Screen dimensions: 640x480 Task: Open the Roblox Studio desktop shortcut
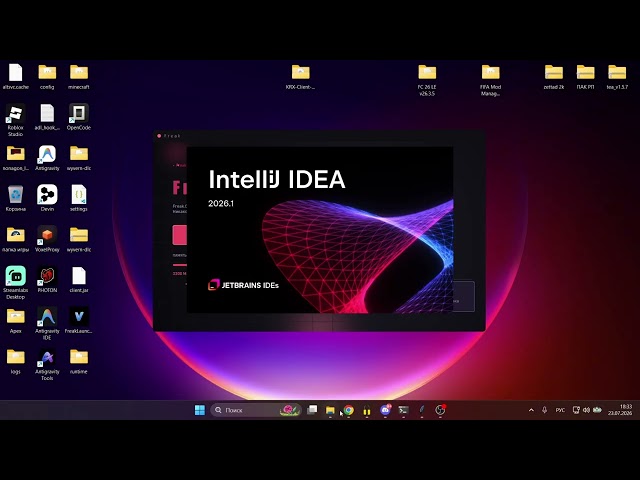click(x=16, y=120)
